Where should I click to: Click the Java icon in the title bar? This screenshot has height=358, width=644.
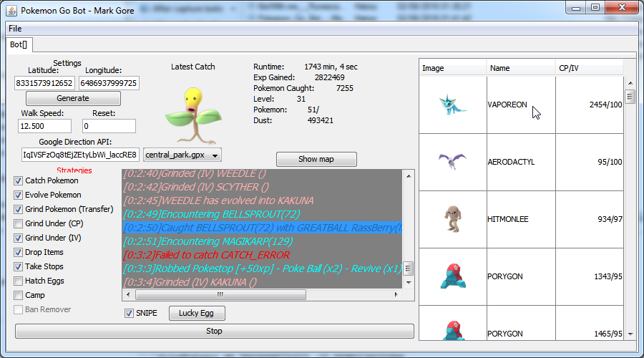(11, 11)
